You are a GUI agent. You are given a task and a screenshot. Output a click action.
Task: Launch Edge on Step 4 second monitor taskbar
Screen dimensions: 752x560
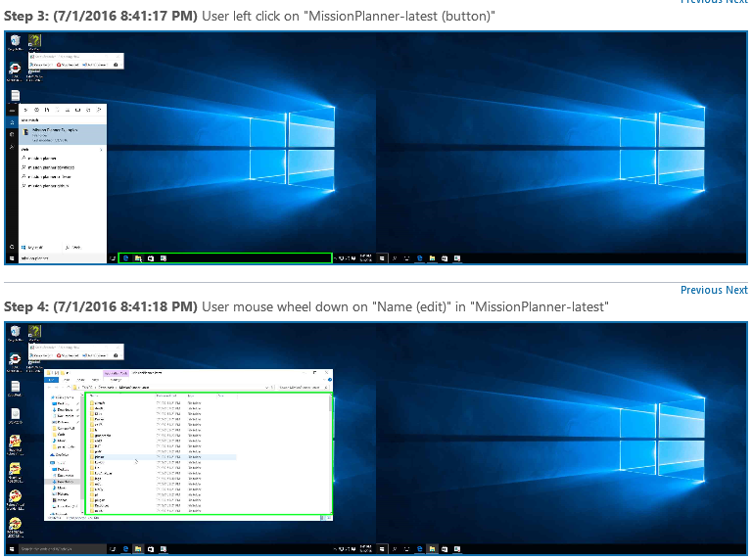(420, 549)
